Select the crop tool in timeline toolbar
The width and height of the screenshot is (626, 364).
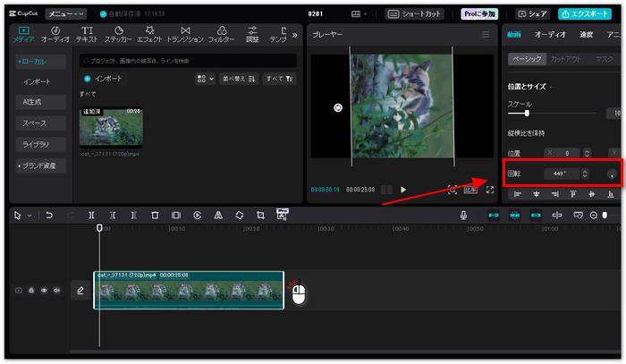coord(260,215)
